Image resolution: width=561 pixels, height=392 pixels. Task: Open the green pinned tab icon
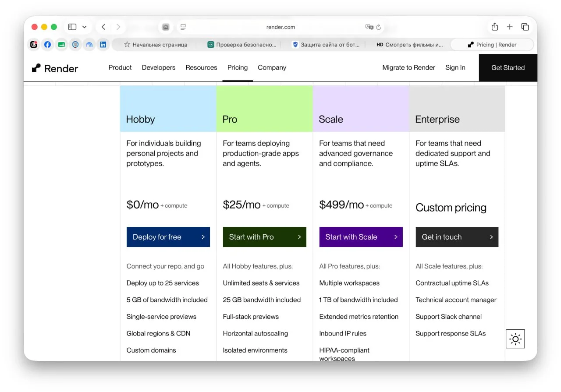coord(61,45)
